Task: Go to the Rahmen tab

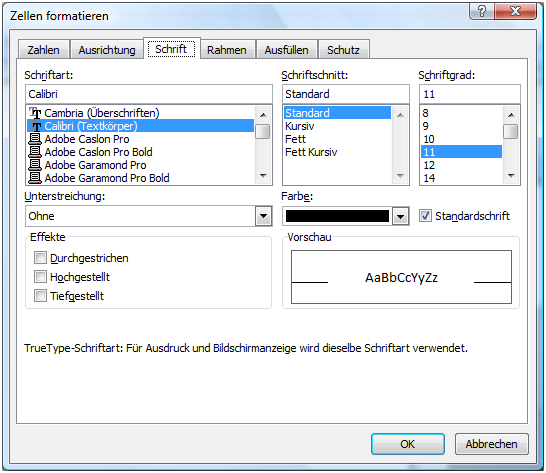Action: [x=227, y=49]
